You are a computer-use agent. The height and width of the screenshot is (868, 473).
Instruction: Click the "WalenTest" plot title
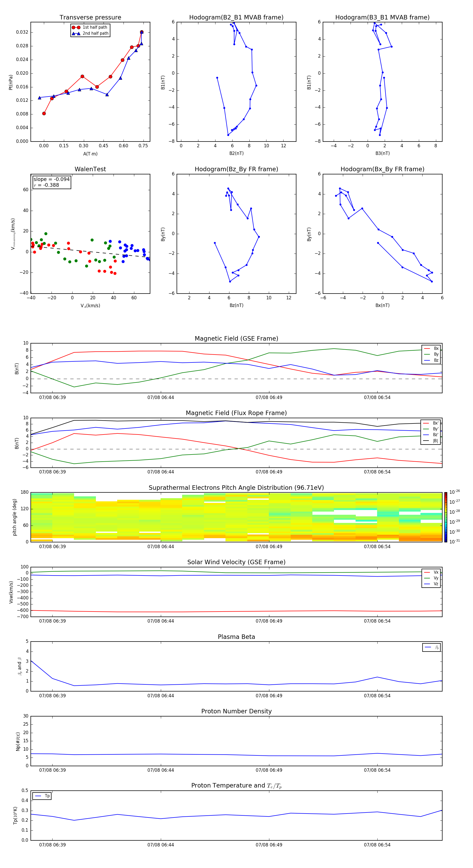(x=90, y=169)
